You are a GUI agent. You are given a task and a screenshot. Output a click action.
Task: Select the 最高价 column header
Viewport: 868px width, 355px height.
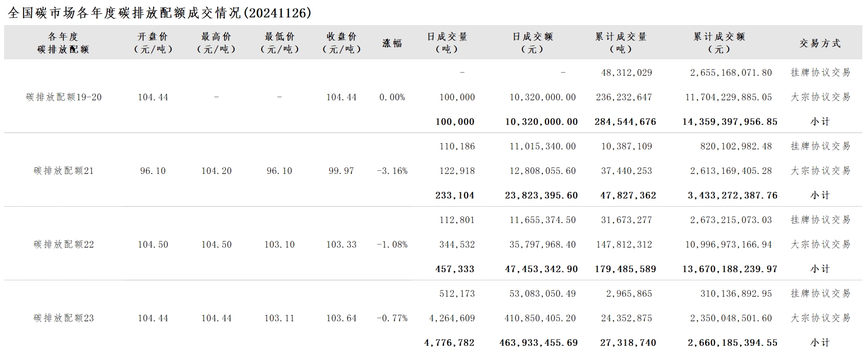pos(217,43)
